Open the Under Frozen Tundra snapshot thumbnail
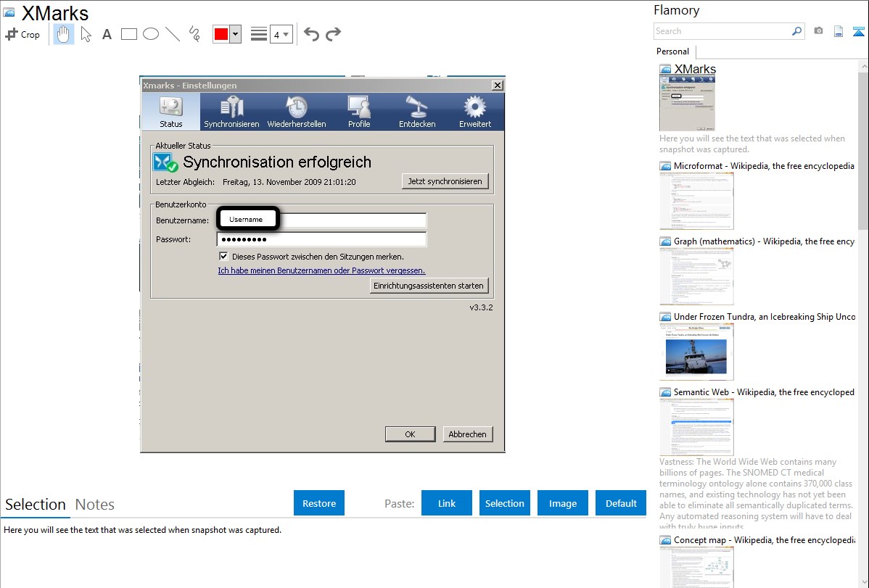The image size is (869, 588). click(696, 352)
